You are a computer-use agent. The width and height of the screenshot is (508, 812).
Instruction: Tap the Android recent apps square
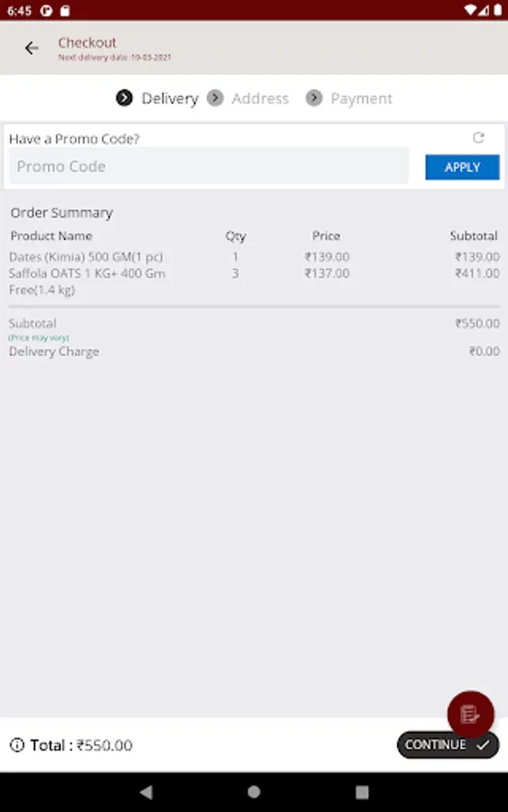[x=362, y=792]
